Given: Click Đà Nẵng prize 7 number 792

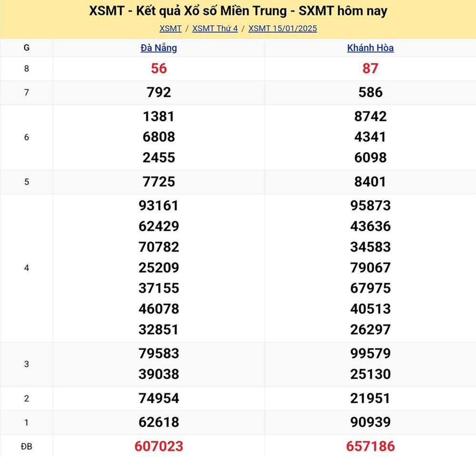Looking at the screenshot, I should [159, 92].
